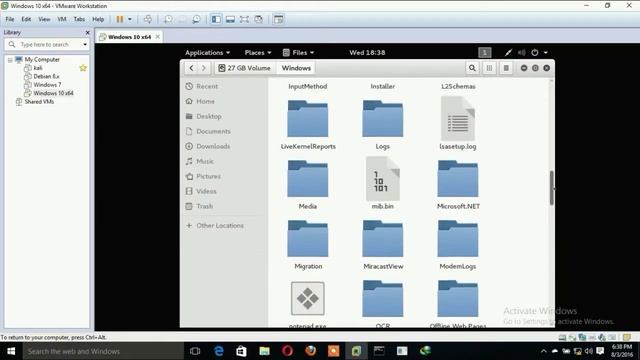The height and width of the screenshot is (360, 640).
Task: Open the Edit menu in VMware
Action: point(26,19)
